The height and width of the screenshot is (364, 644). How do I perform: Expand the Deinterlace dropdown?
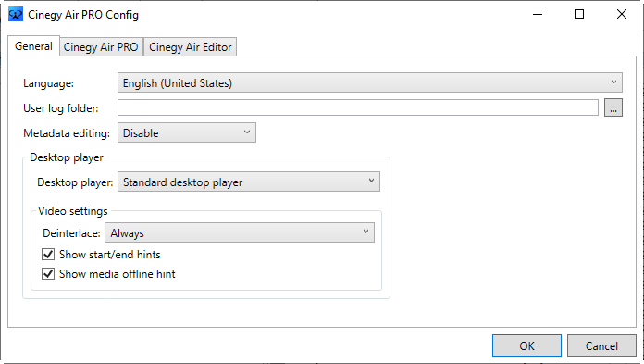pos(240,232)
